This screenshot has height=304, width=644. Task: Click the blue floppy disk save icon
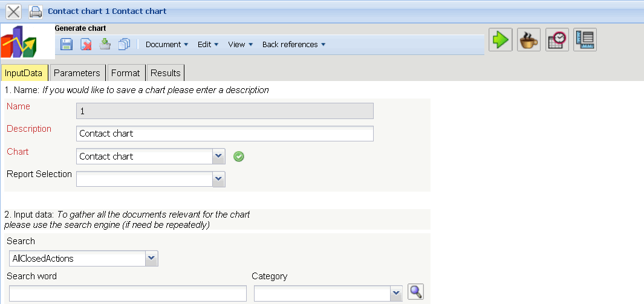coord(67,44)
